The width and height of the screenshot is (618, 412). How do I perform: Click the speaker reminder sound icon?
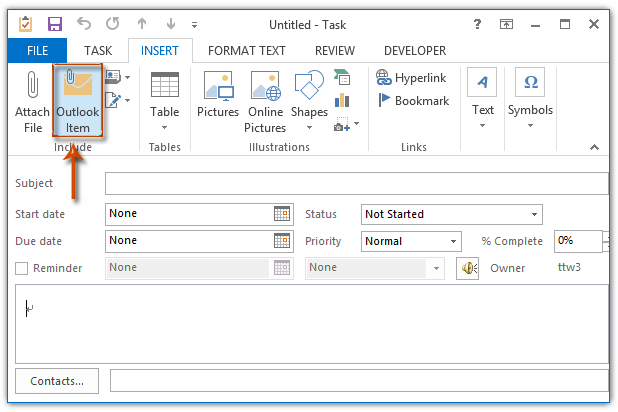467,268
